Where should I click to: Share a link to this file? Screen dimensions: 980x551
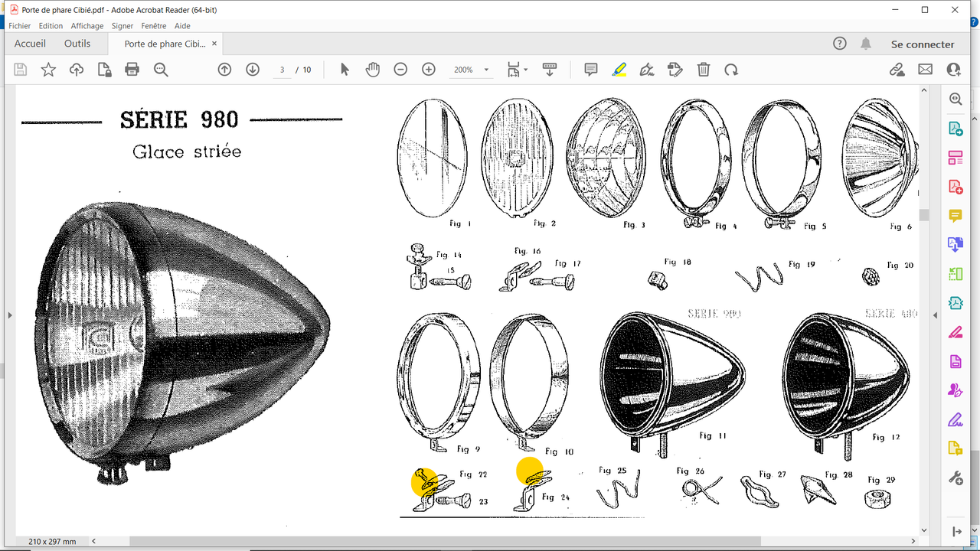tap(897, 70)
